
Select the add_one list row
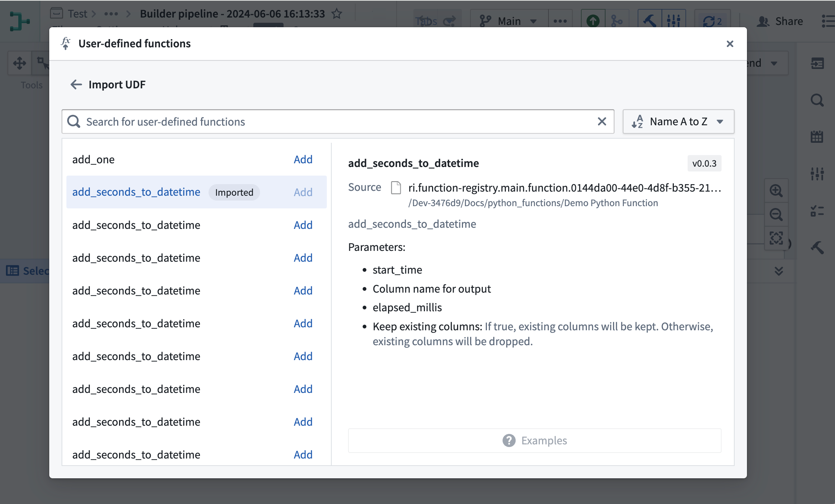tap(196, 160)
